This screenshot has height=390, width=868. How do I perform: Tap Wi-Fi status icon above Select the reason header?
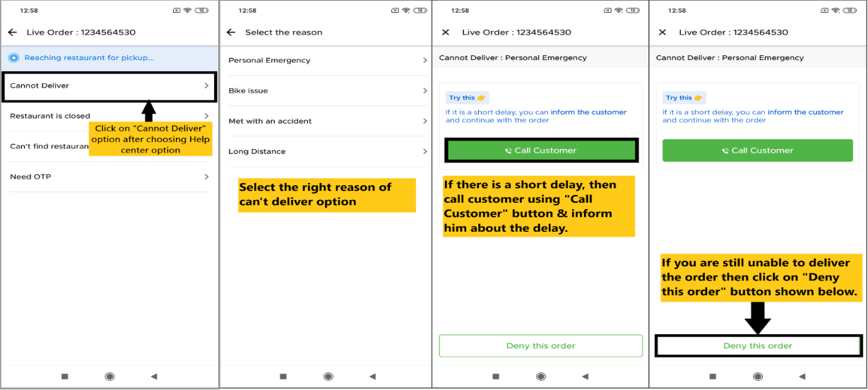[x=405, y=11]
